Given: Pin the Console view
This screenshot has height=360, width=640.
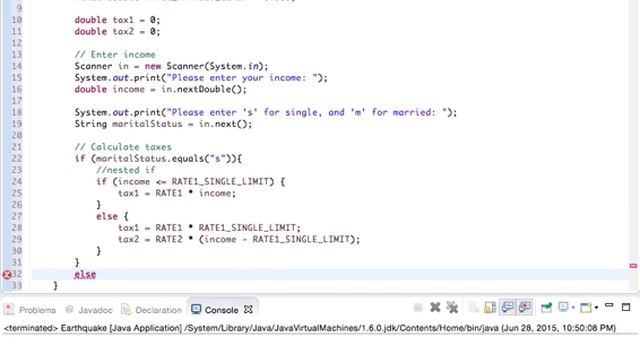Looking at the screenshot, I should click(x=546, y=307).
